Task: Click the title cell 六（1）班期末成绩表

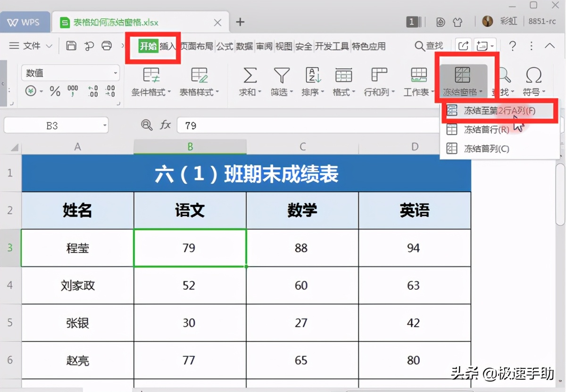Action: click(246, 173)
